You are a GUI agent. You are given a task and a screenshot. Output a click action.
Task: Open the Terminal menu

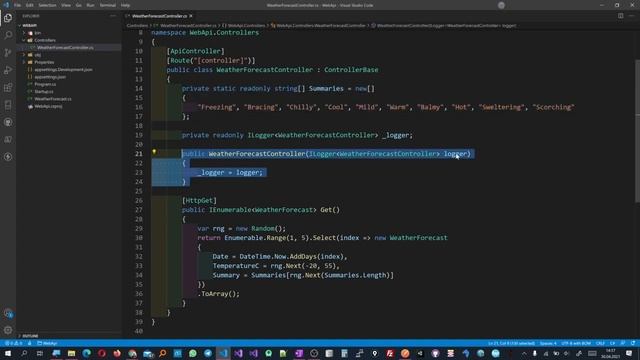click(107, 5)
